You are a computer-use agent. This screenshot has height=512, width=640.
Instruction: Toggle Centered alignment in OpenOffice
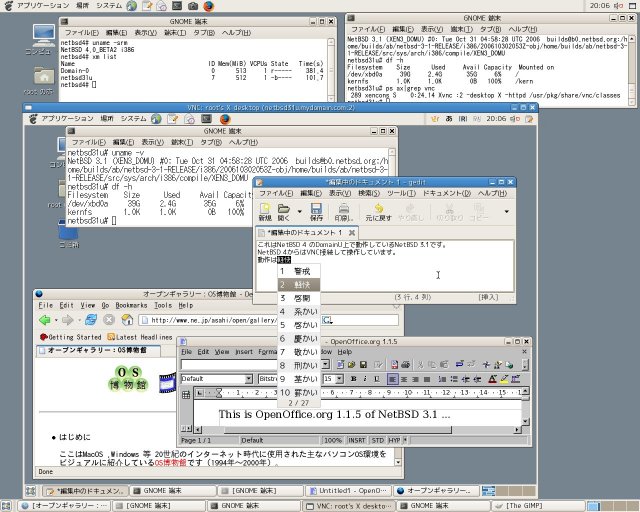click(404, 379)
